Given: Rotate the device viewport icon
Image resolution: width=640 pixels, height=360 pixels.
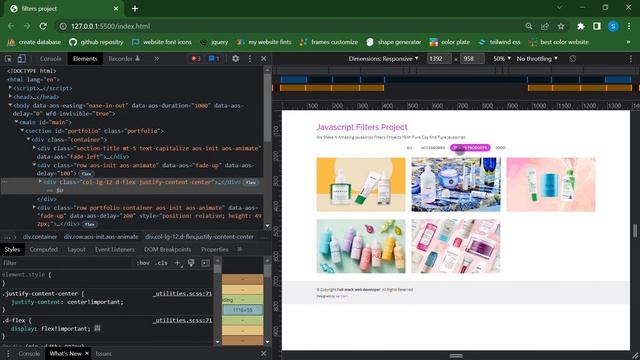Looking at the screenshot, I should [x=573, y=59].
